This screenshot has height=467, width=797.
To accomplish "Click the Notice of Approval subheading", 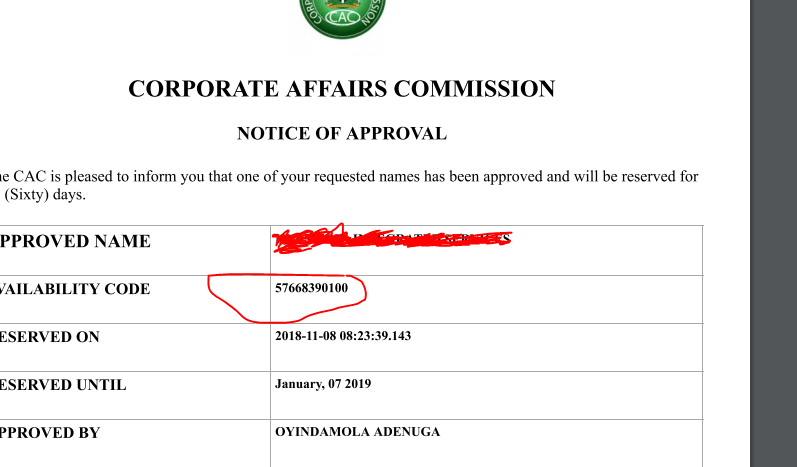I will coord(342,134).
